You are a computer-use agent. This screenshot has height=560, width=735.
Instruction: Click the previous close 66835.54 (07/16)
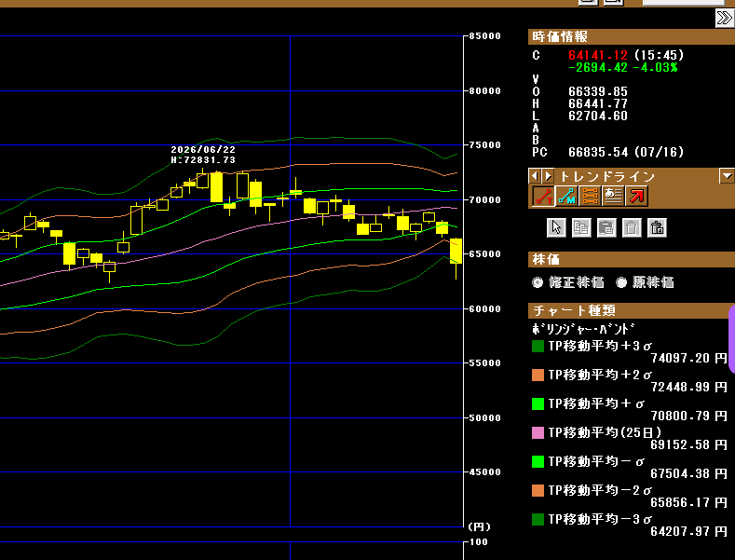[626, 152]
